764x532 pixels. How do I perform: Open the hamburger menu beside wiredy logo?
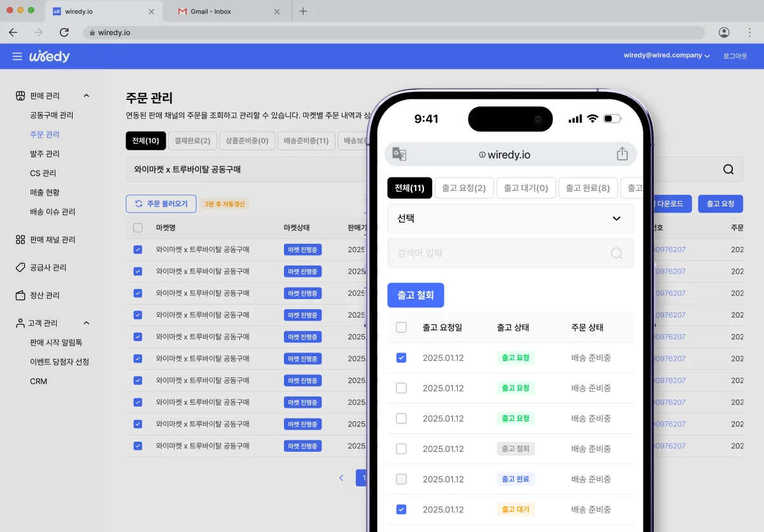[x=17, y=57]
